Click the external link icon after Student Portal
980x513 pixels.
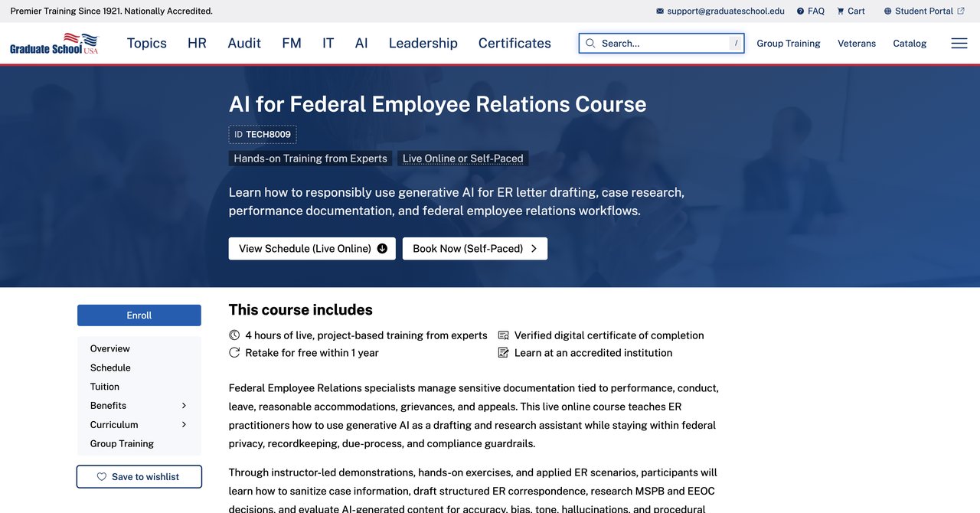point(961,11)
